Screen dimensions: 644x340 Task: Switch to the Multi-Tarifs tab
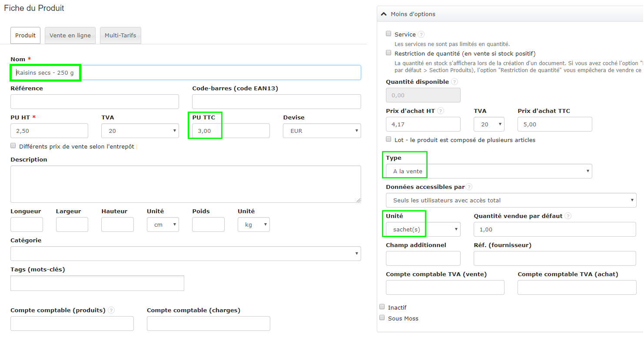[120, 35]
